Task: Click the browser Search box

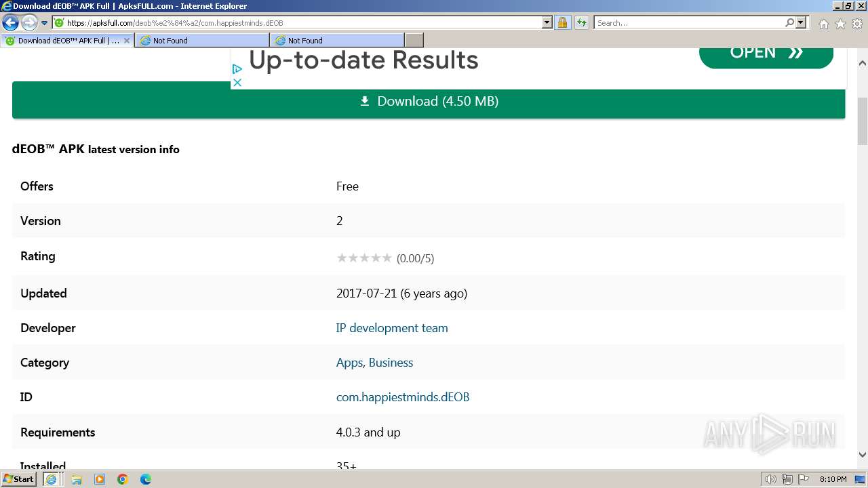Action: [x=689, y=23]
